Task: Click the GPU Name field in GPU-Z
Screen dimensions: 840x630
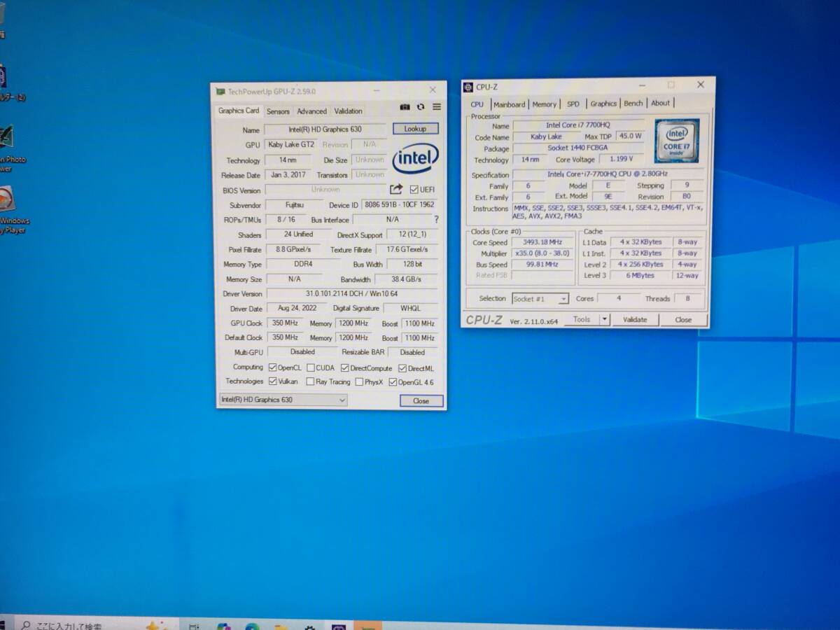Action: pos(325,129)
